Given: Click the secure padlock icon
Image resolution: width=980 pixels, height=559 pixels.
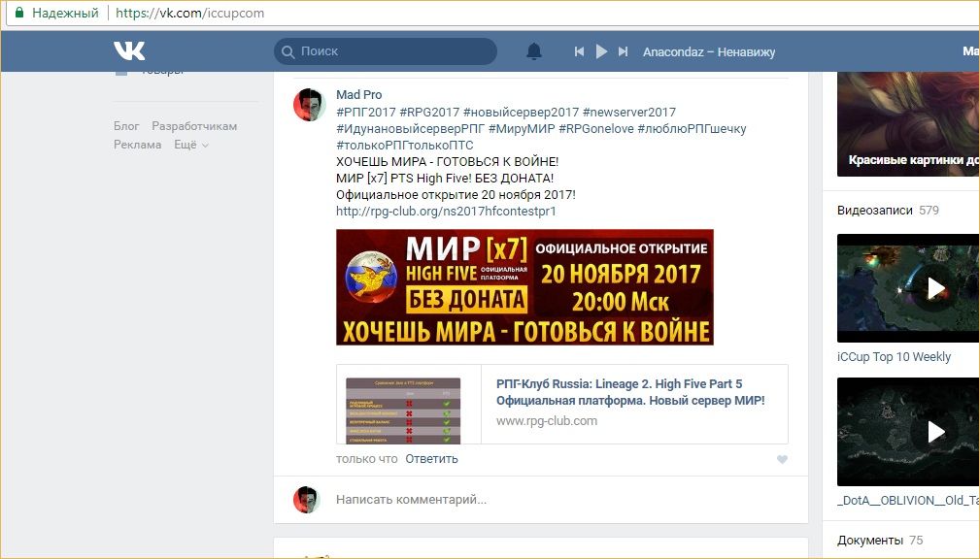Looking at the screenshot, I should 19,13.
